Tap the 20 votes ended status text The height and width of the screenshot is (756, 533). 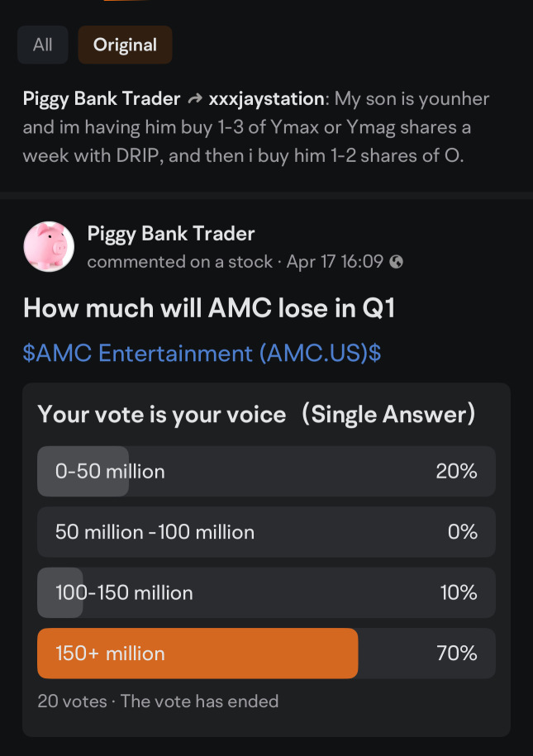pyautogui.click(x=158, y=701)
